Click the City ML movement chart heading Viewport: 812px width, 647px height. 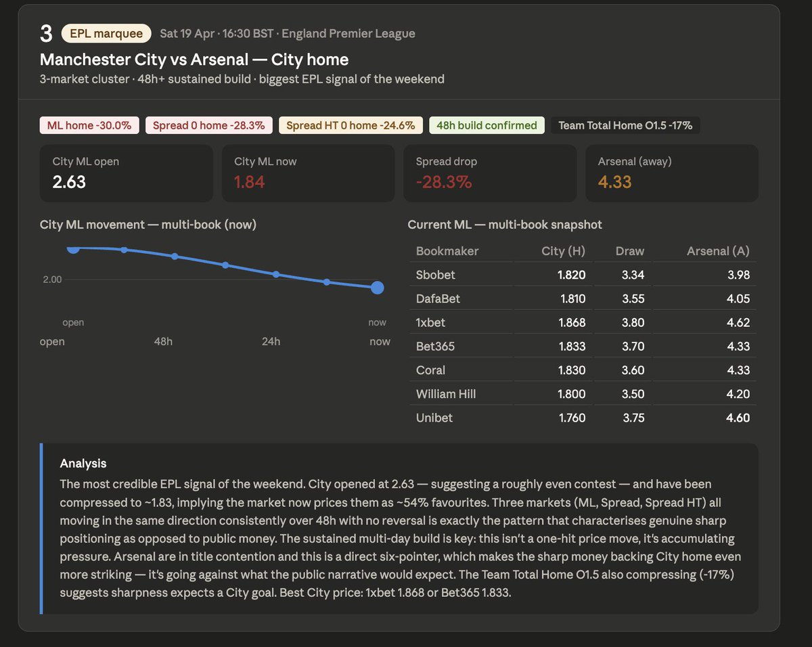(x=148, y=225)
